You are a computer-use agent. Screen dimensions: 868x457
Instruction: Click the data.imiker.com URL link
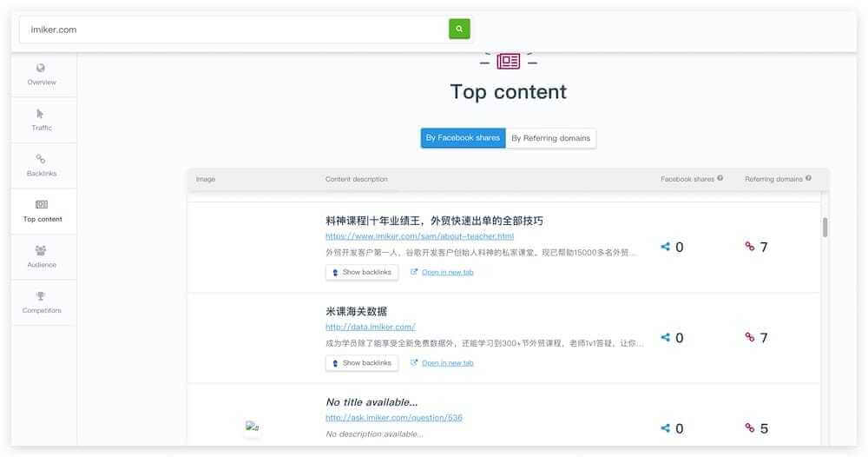(371, 327)
